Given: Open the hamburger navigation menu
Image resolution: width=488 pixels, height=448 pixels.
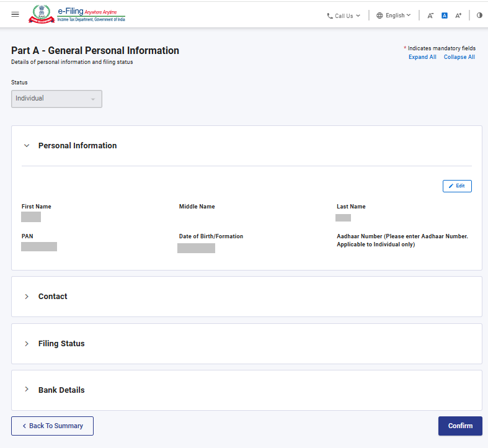Looking at the screenshot, I should (15, 14).
